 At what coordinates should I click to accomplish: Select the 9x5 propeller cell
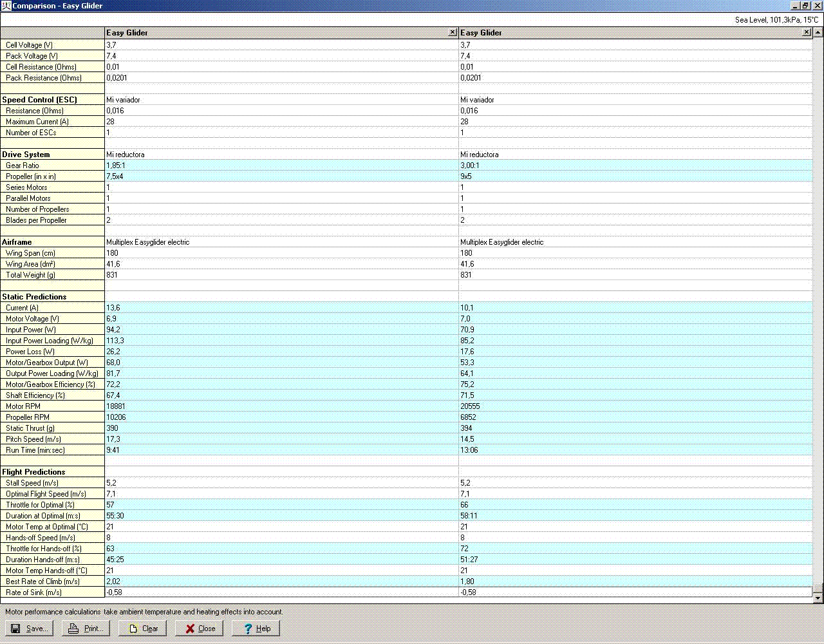pos(466,176)
